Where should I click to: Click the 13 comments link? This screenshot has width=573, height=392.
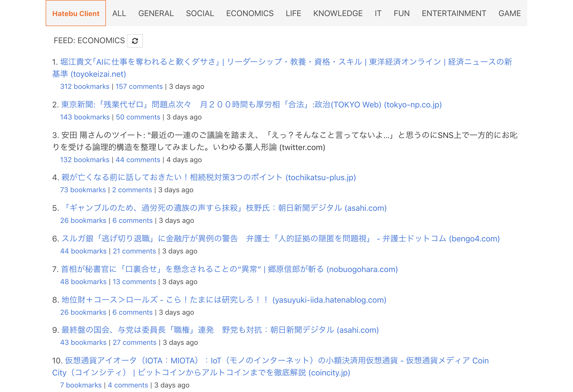pyautogui.click(x=134, y=282)
